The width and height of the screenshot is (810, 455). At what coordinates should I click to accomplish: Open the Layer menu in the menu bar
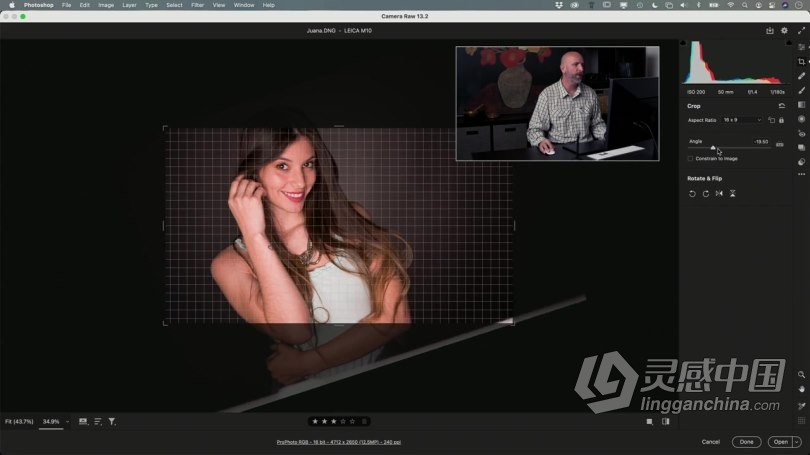(x=129, y=5)
